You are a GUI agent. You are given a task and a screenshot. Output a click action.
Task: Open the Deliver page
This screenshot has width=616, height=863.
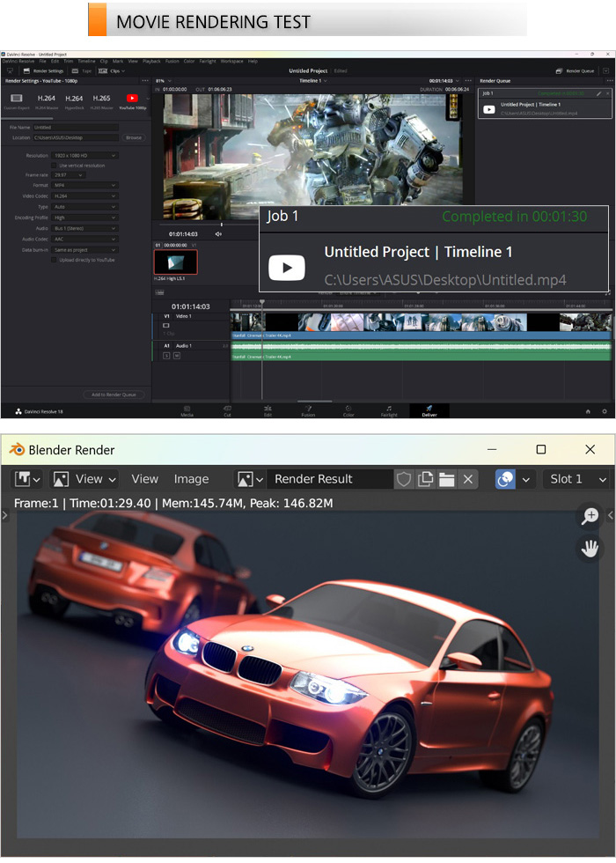429,409
